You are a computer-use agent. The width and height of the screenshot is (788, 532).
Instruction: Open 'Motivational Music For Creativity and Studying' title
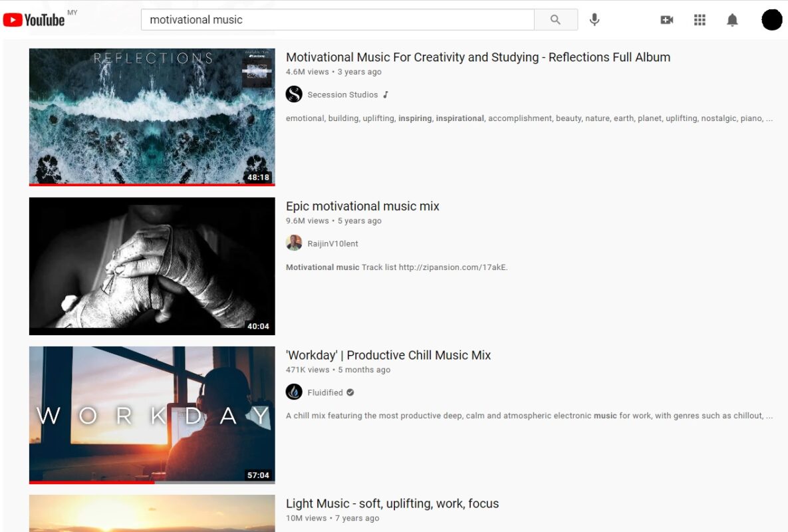[x=478, y=57]
